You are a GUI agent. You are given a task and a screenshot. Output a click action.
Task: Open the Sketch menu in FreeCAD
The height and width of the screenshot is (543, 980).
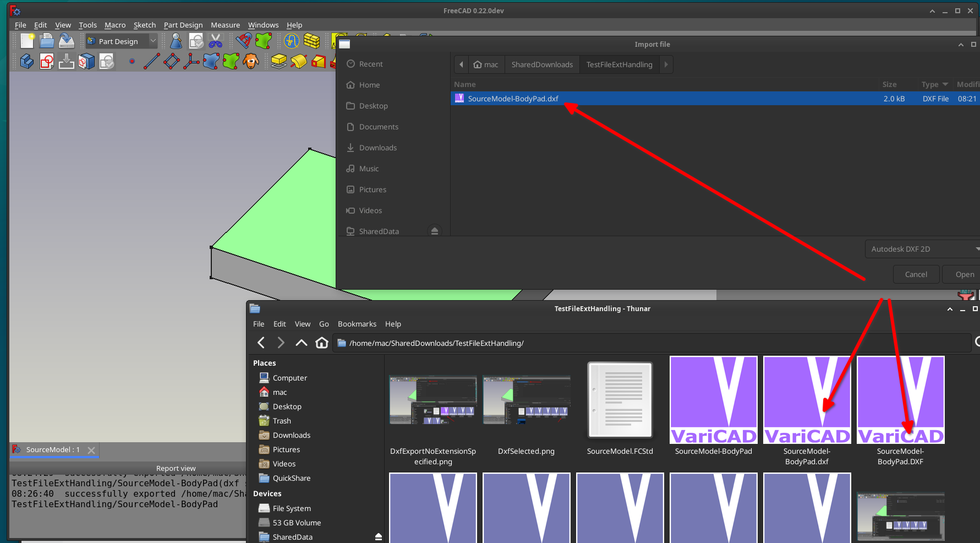pos(145,25)
